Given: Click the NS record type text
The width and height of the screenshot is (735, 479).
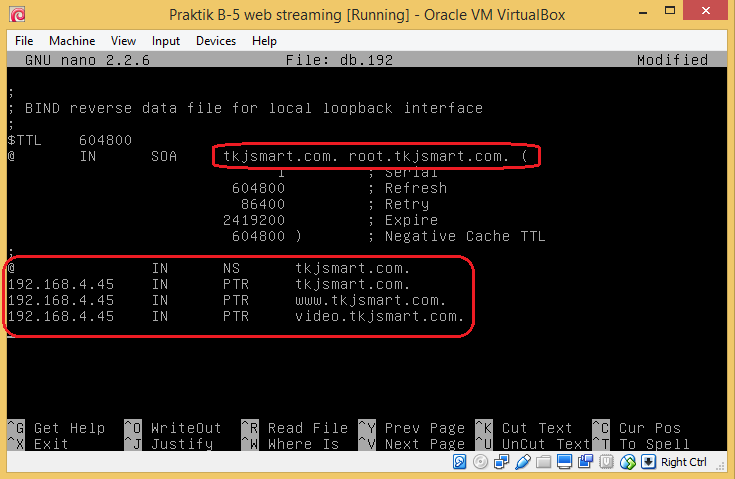Looking at the screenshot, I should (x=231, y=268).
